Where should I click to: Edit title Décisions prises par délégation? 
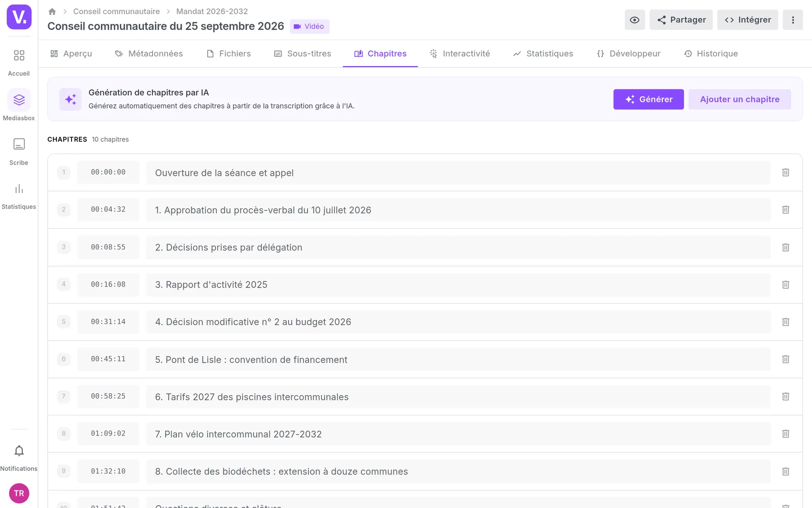(458, 247)
